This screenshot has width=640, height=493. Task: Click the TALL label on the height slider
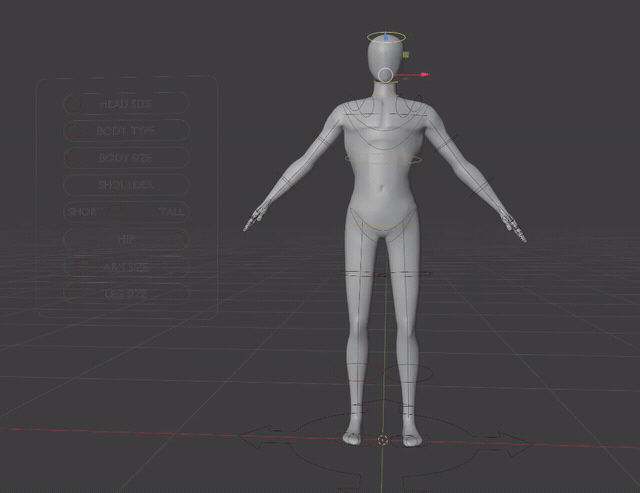coord(171,212)
